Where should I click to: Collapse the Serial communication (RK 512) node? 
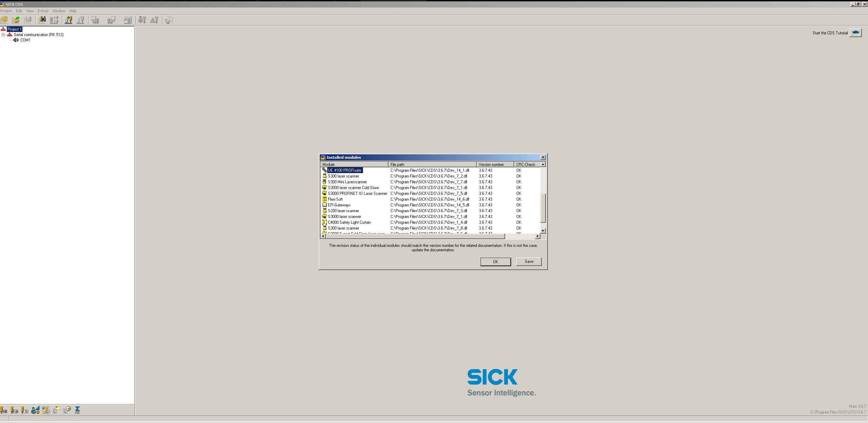[3, 34]
